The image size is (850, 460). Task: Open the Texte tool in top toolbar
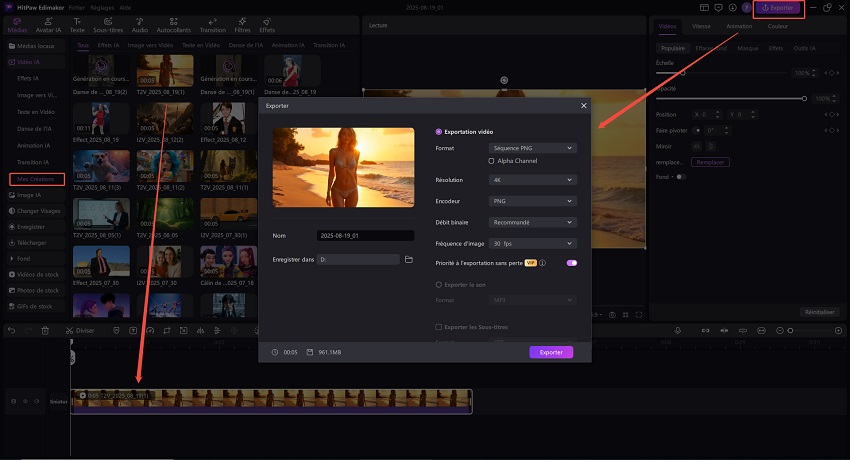(x=78, y=25)
